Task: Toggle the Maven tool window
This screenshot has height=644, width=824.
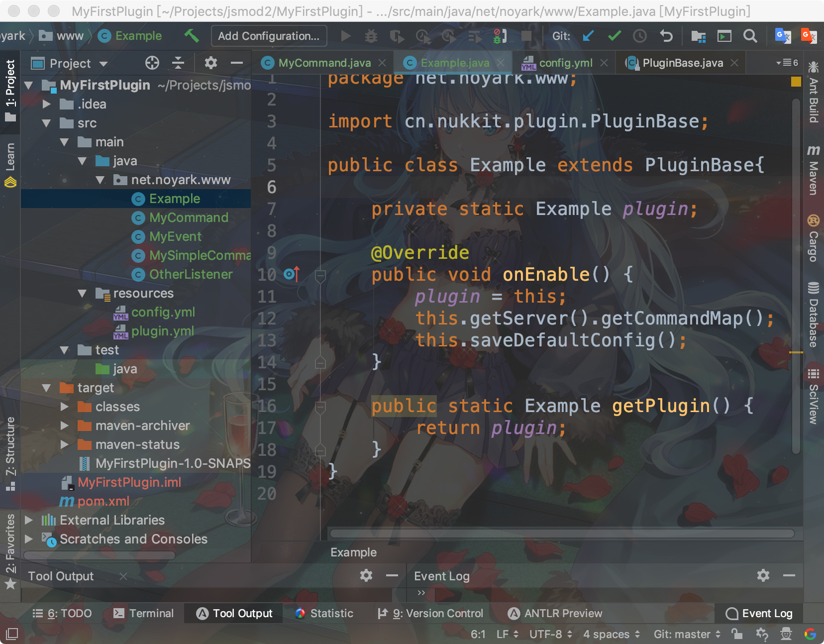Action: point(813,170)
